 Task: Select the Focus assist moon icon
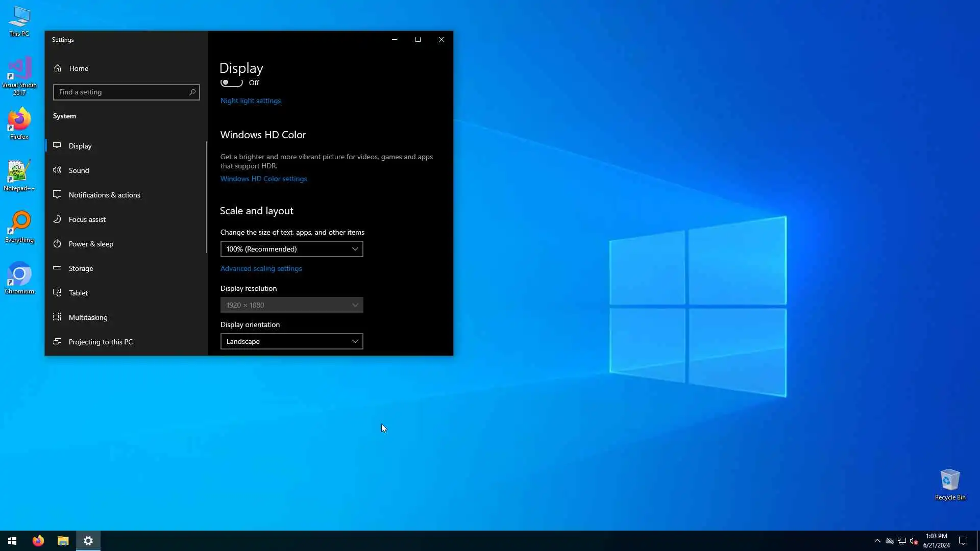point(57,219)
